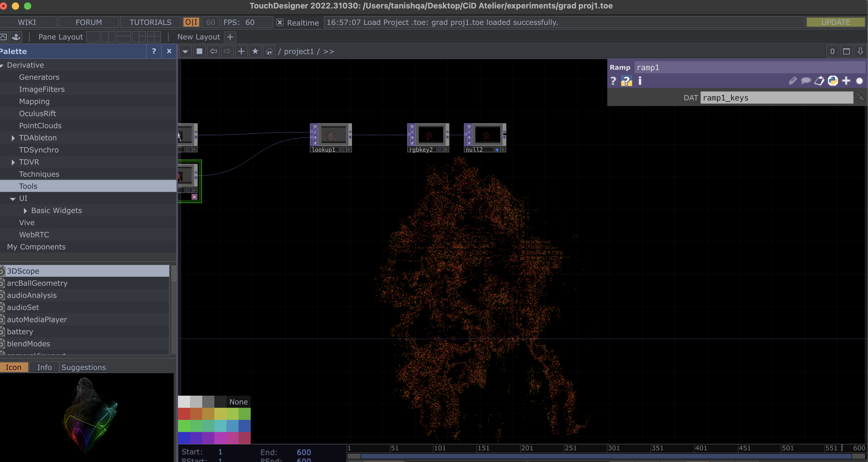
Task: Close the Palette panel with x
Action: (169, 51)
